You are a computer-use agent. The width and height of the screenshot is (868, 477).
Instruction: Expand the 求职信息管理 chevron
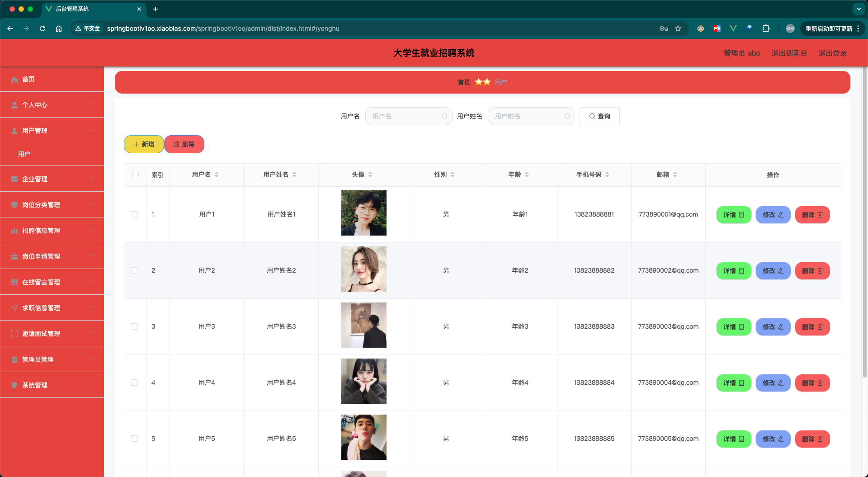[x=93, y=307]
